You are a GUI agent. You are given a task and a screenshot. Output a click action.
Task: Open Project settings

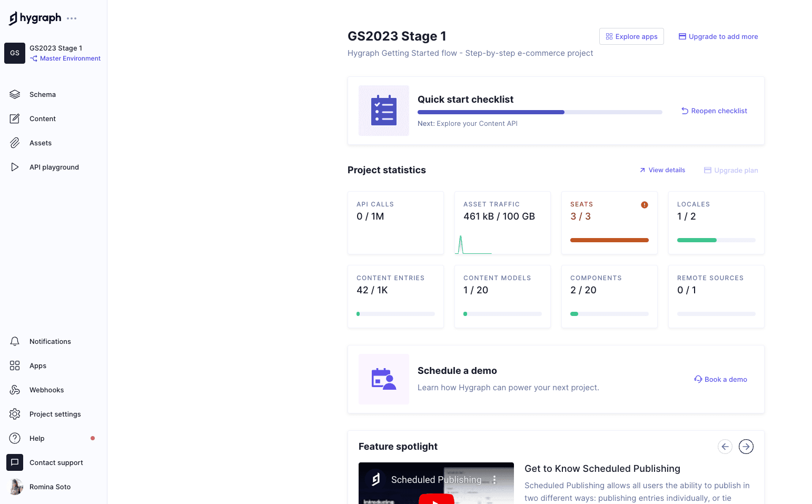tap(55, 414)
